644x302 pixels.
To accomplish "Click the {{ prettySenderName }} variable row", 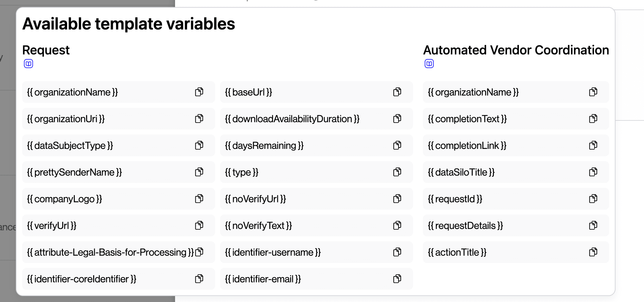I will click(75, 172).
